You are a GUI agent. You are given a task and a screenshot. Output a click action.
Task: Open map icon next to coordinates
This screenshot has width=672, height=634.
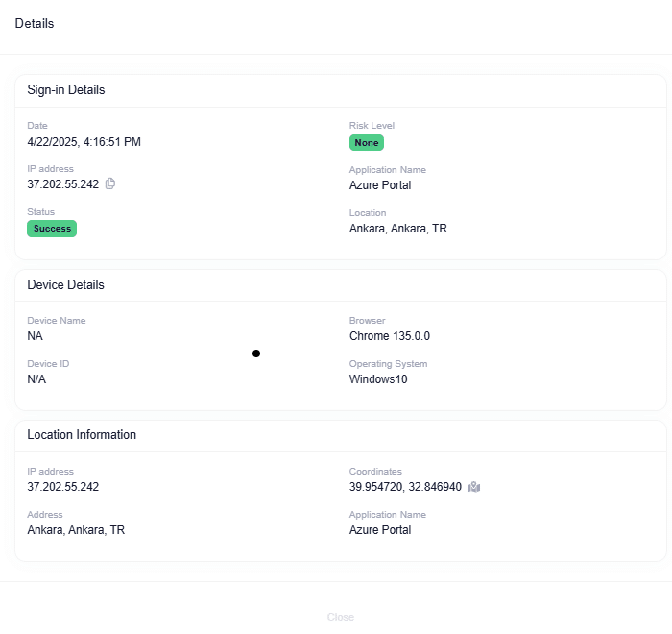473,487
